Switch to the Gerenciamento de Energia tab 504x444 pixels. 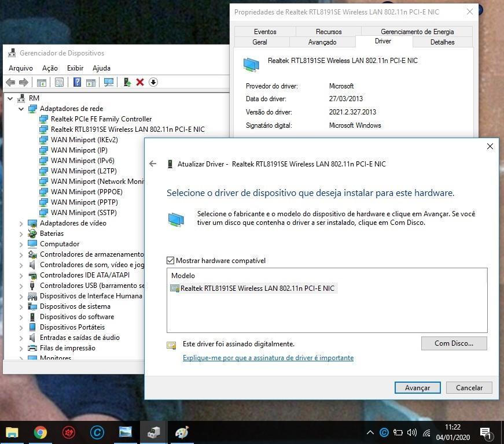coord(417,32)
